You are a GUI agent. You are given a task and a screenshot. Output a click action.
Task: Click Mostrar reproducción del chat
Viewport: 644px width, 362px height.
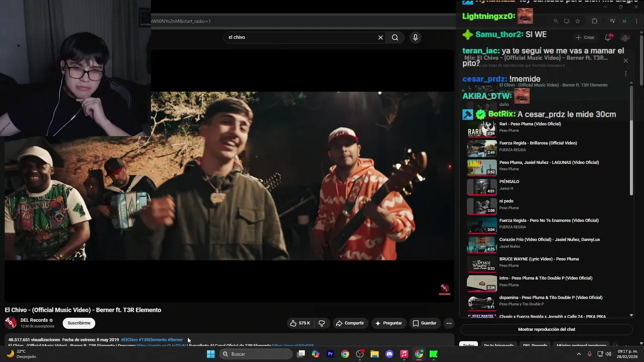[x=546, y=329]
